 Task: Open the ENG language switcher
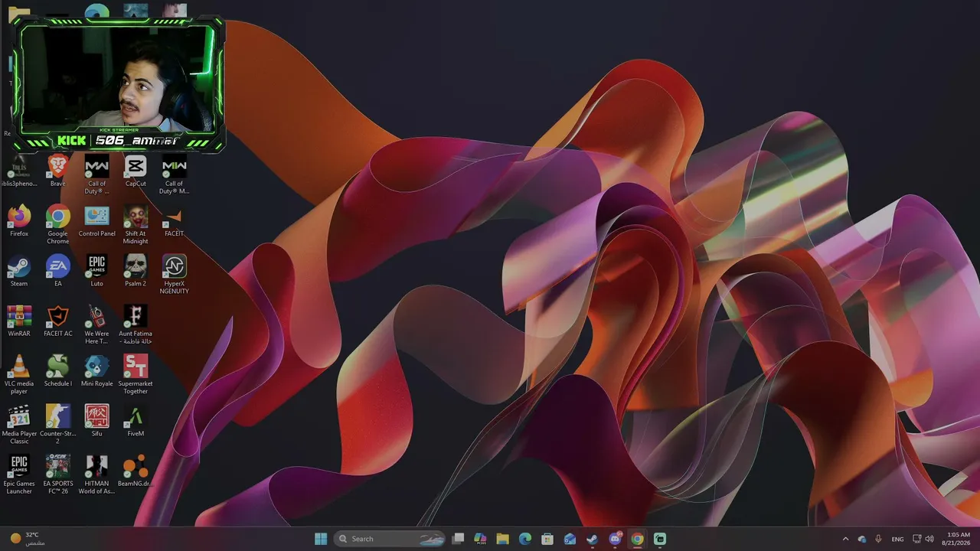pos(897,539)
